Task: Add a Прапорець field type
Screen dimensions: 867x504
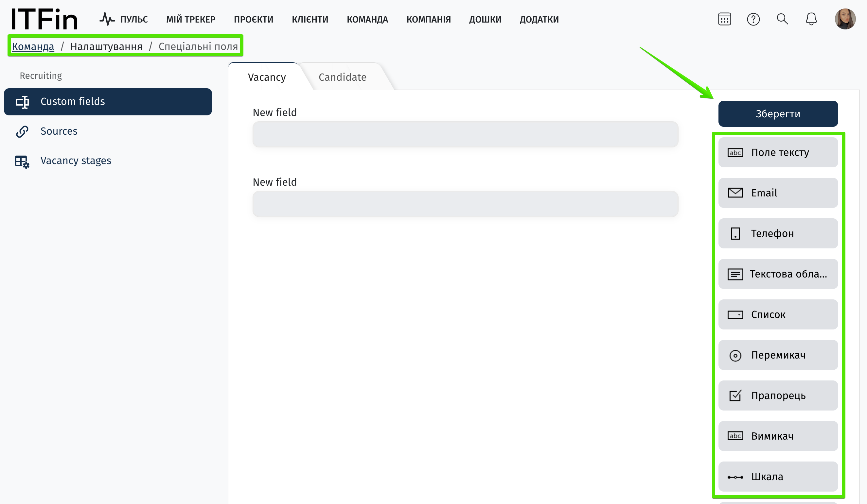Action: [778, 396]
